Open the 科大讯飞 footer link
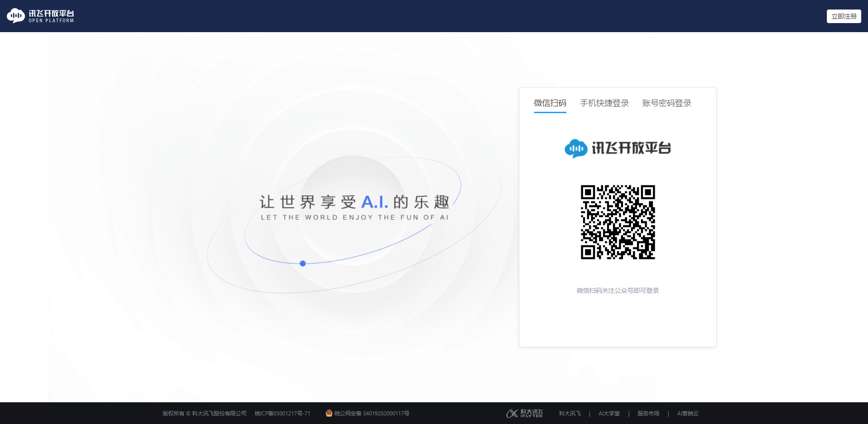This screenshot has height=424, width=868. [570, 413]
